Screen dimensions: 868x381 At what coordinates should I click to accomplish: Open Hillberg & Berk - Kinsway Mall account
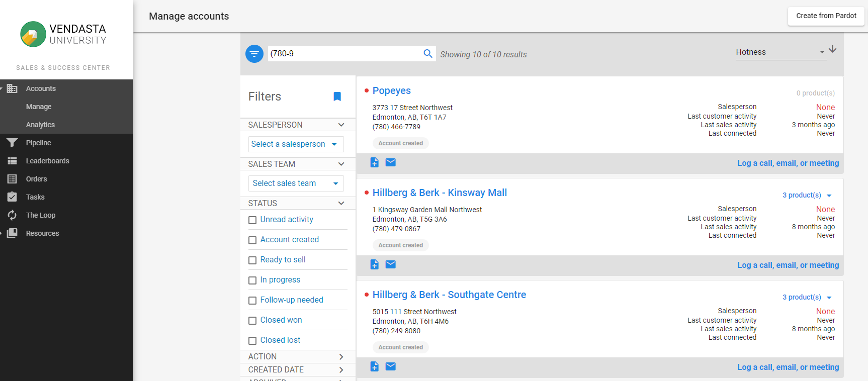[440, 193]
